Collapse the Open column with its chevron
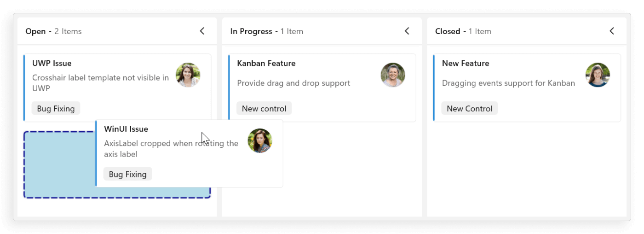 click(202, 31)
